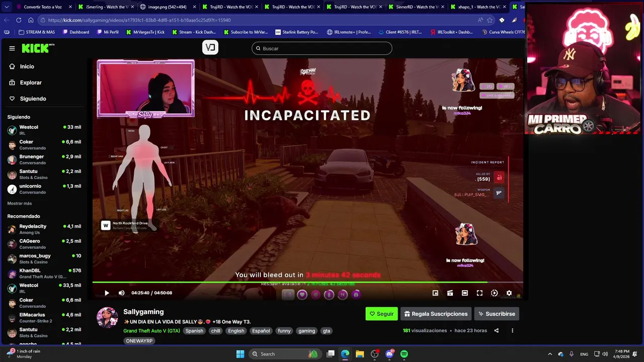
Task: Click the browser address bar URL
Action: point(139,20)
